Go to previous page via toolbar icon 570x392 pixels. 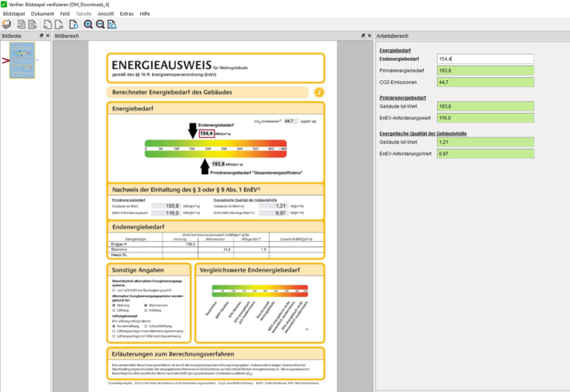47,24
